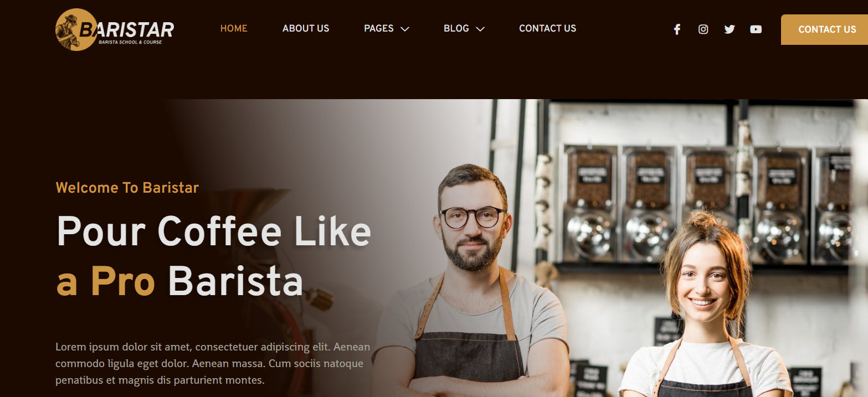868x397 pixels.
Task: Open the Facebook social icon
Action: (676, 29)
